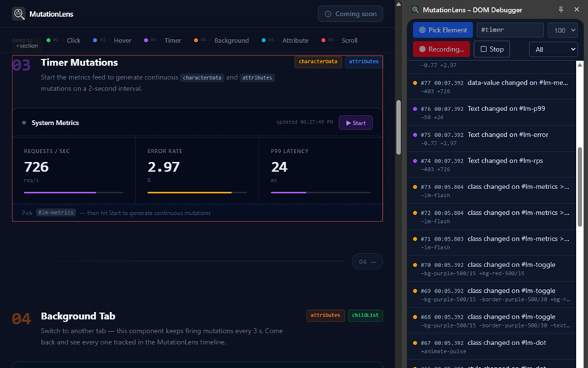This screenshot has width=588, height=368.
Task: Select log entry #76 Text changed on #lm-p99
Action: (x=492, y=113)
